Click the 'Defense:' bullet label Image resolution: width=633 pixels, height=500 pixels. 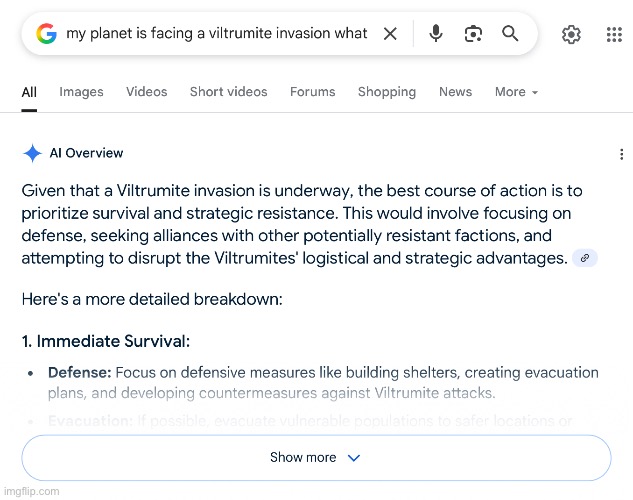80,372
